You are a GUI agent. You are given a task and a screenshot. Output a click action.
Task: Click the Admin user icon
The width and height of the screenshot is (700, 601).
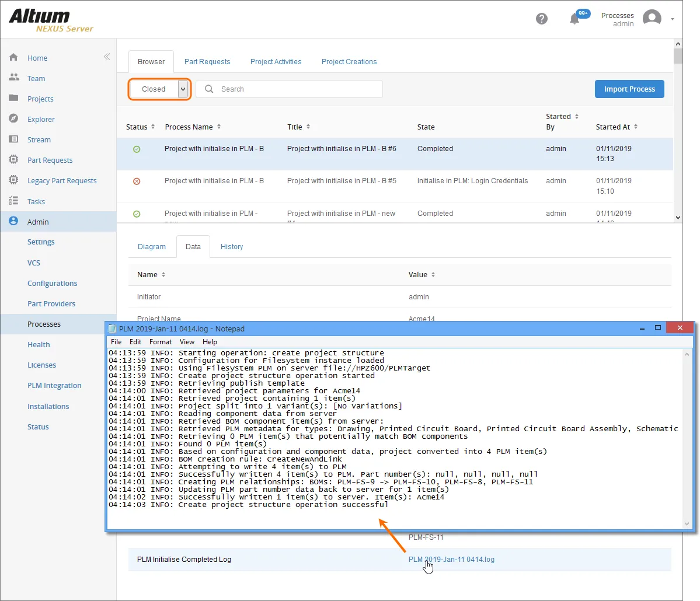(13, 221)
